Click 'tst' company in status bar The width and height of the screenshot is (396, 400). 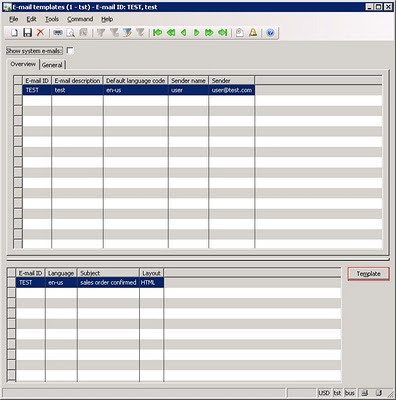coord(337,393)
